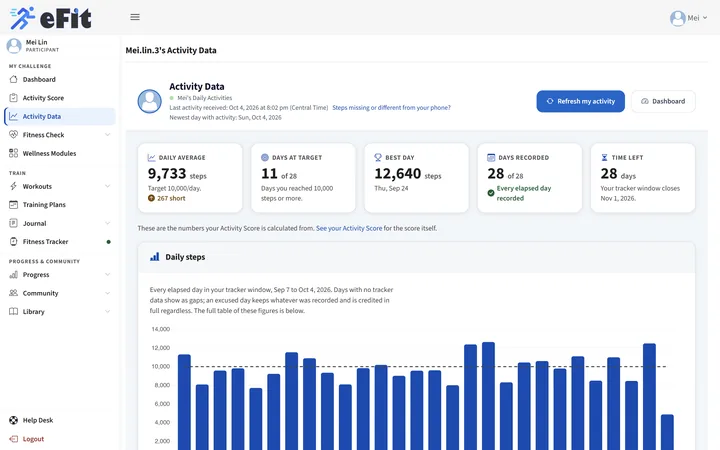Image resolution: width=720 pixels, height=450 pixels.
Task: Click the 10,000 dashed target line
Action: tap(427, 366)
